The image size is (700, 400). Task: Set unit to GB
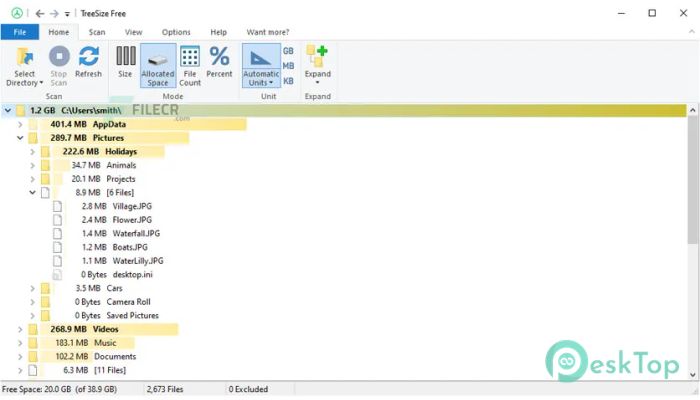pos(288,51)
